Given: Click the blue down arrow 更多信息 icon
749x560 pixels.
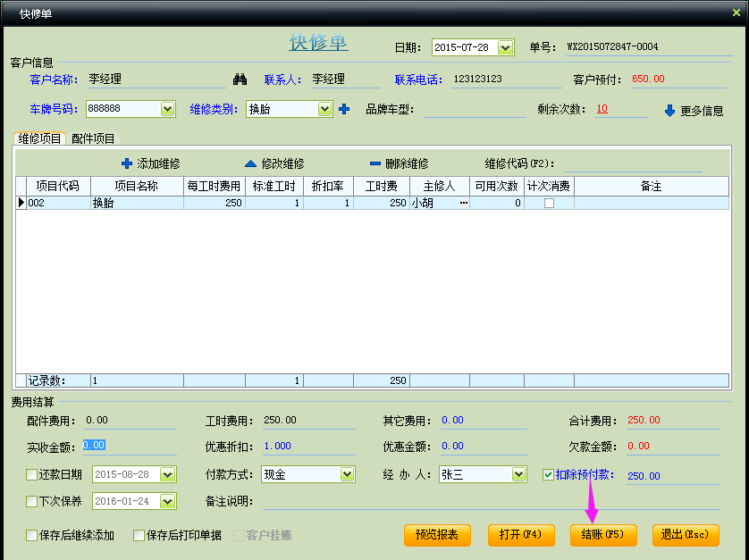Looking at the screenshot, I should (x=669, y=111).
